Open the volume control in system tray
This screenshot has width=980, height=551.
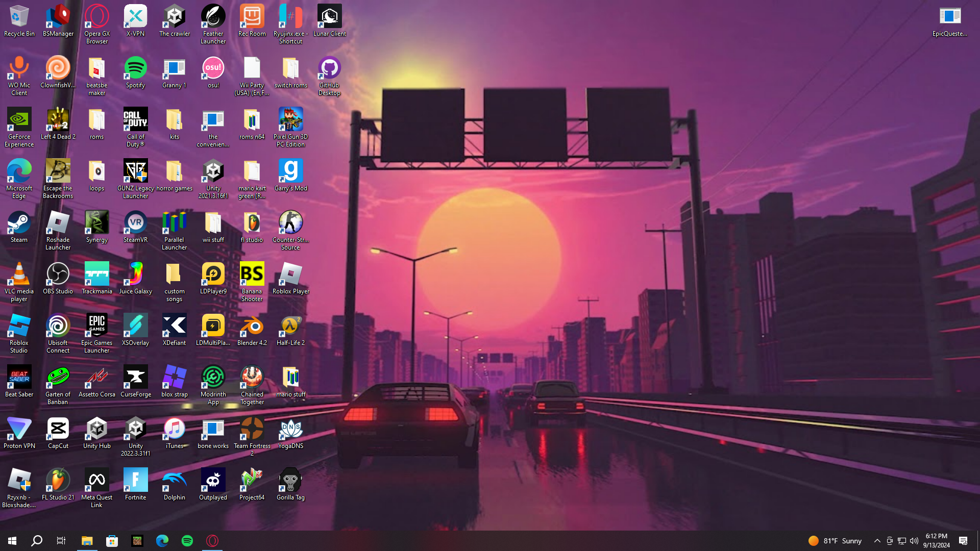click(914, 541)
